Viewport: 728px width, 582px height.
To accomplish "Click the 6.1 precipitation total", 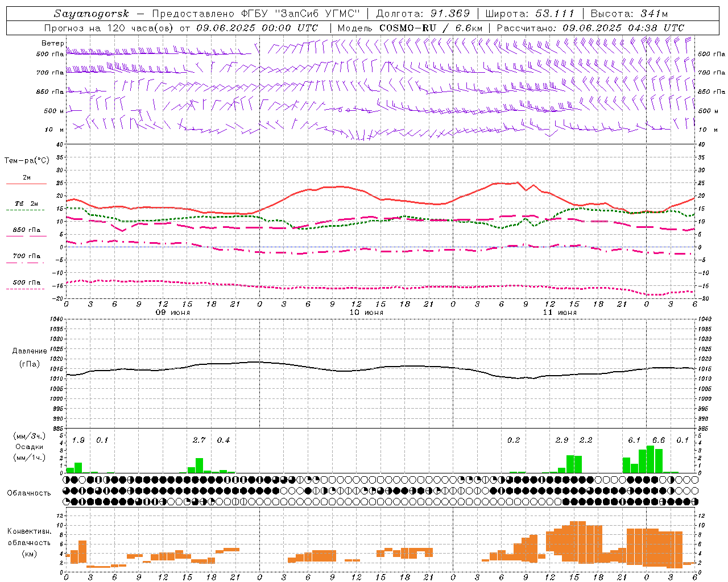I will coord(634,440).
